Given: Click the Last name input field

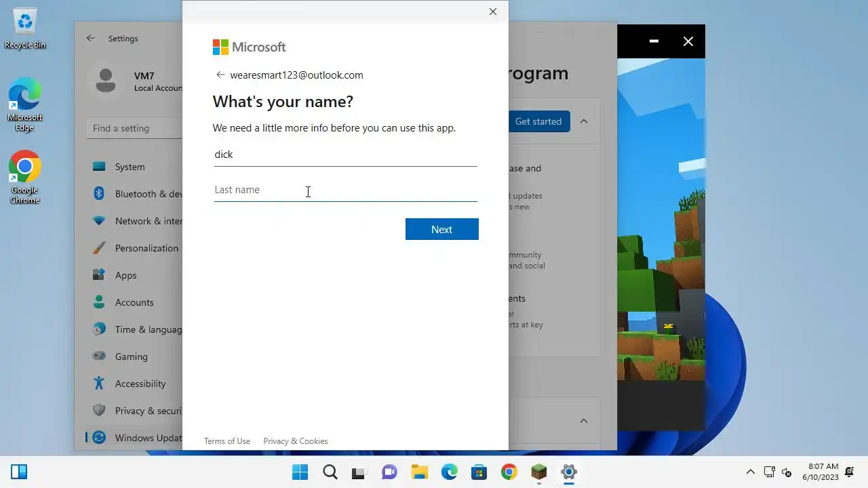Looking at the screenshot, I should coord(345,190).
